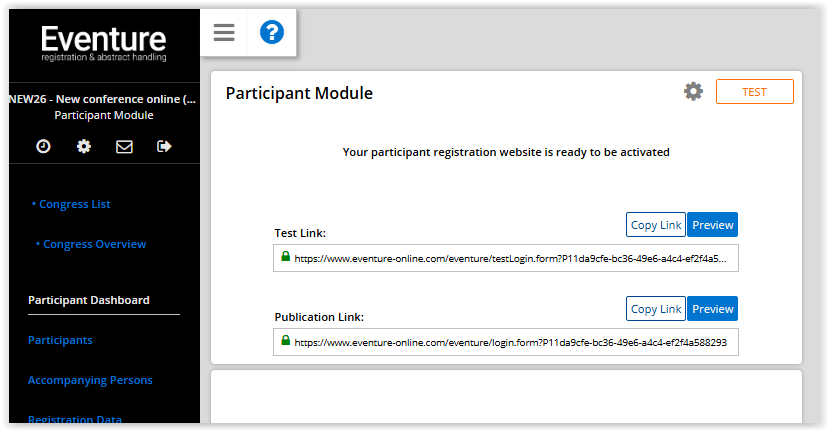Go to Congress List
The image size is (829, 431).
click(x=74, y=204)
